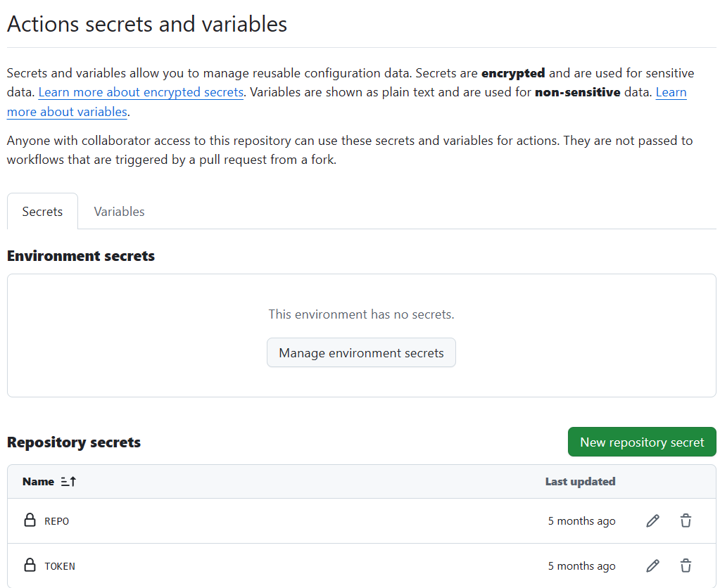The height and width of the screenshot is (588, 720).
Task: Edit the REPO secret with pencil icon
Action: point(652,521)
